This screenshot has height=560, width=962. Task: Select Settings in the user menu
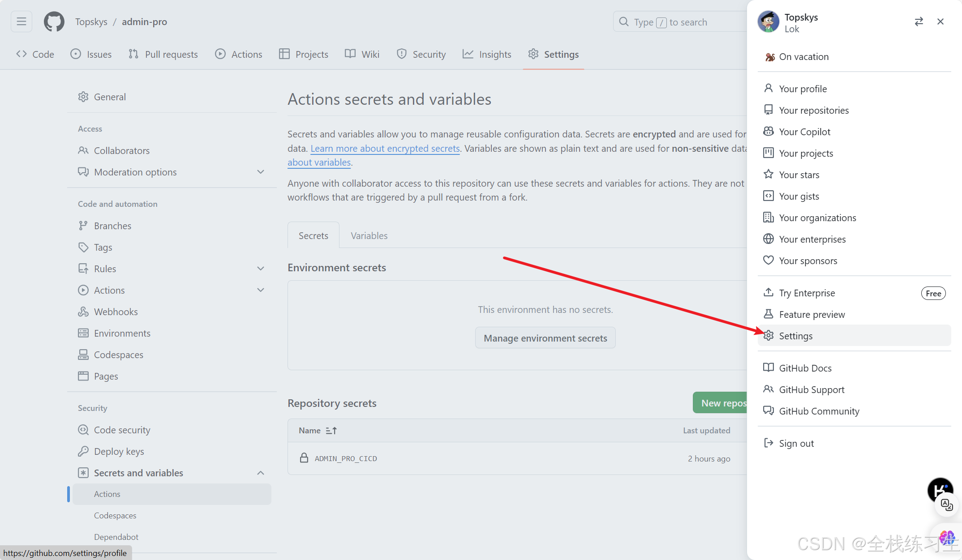(795, 336)
